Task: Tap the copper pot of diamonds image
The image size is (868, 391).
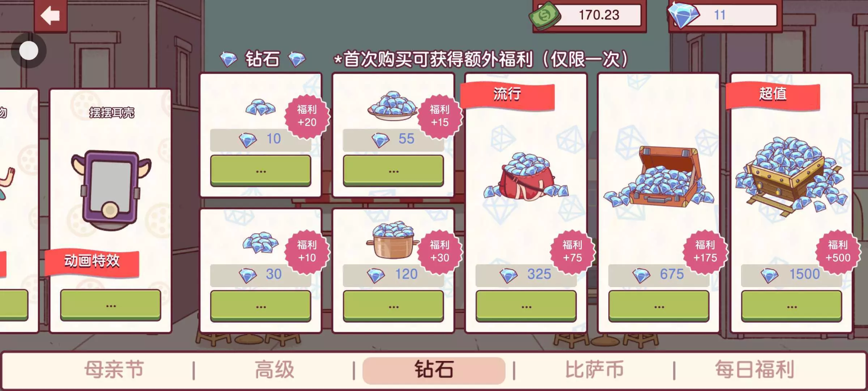Action: click(x=393, y=240)
